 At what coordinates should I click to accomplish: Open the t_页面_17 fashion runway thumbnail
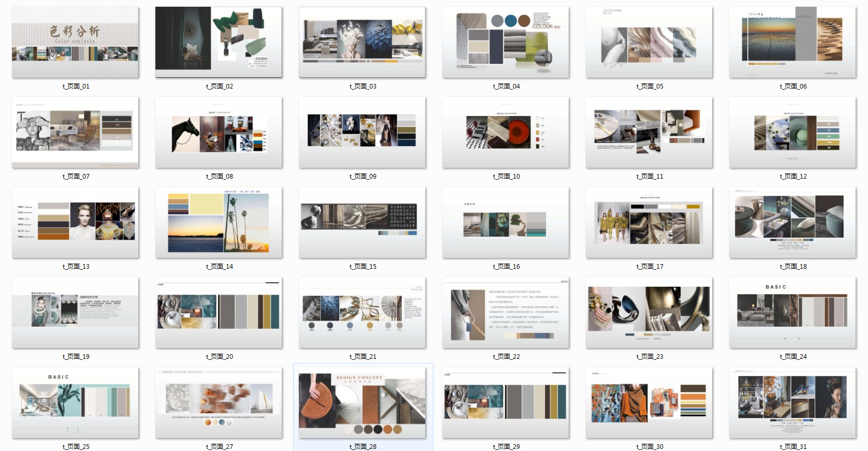[x=649, y=223]
